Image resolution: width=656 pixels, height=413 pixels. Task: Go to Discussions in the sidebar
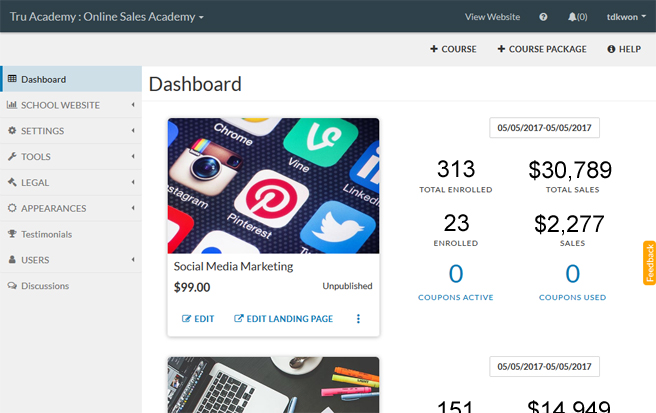[x=71, y=286]
